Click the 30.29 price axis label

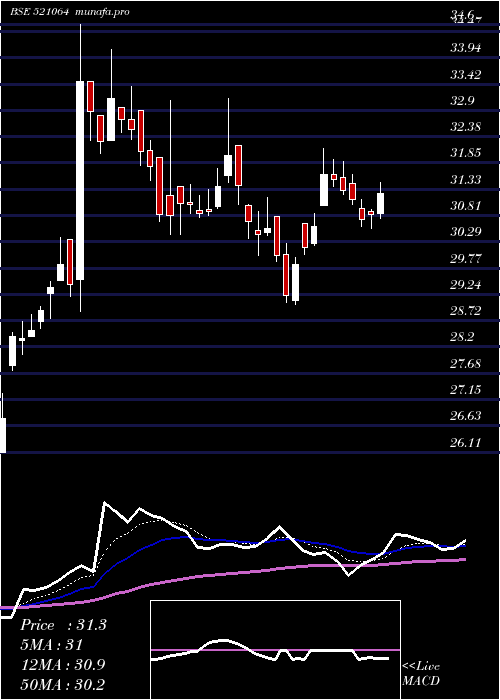point(466,231)
